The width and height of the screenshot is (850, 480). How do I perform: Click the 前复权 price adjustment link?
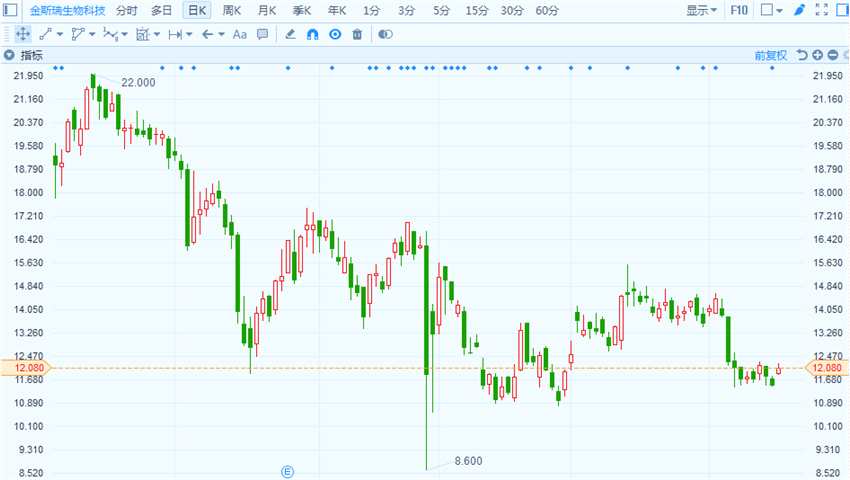point(770,55)
